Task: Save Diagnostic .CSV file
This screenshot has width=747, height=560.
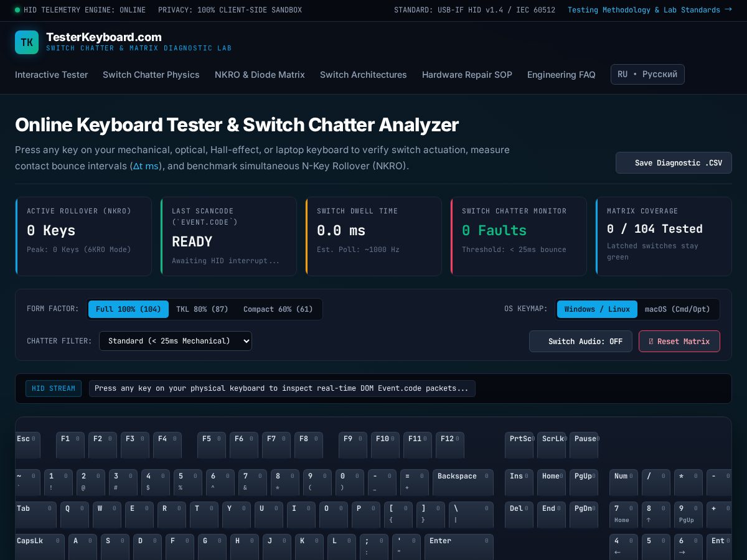Action: pyautogui.click(x=674, y=162)
